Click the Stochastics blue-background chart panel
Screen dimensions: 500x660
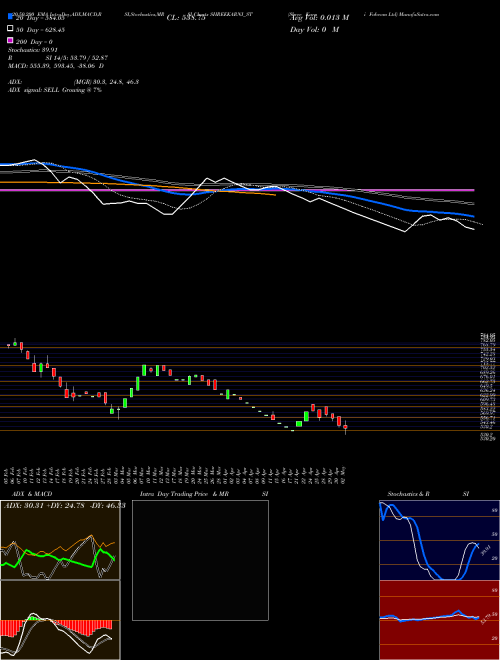pyautogui.click(x=439, y=540)
